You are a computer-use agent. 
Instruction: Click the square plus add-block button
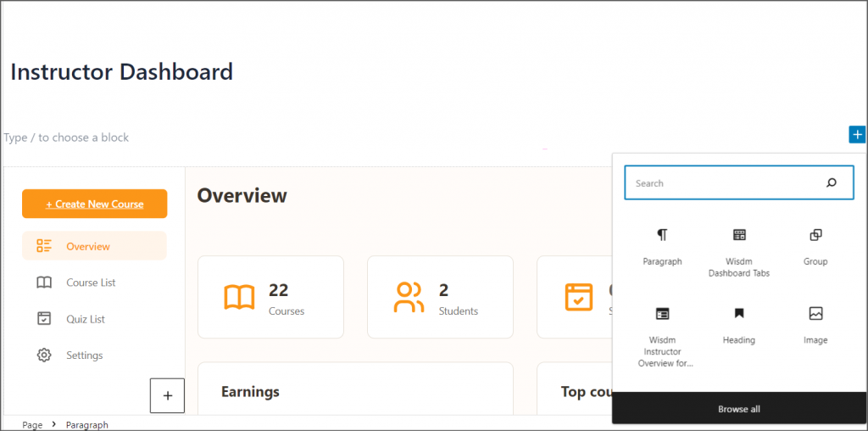pyautogui.click(x=167, y=395)
